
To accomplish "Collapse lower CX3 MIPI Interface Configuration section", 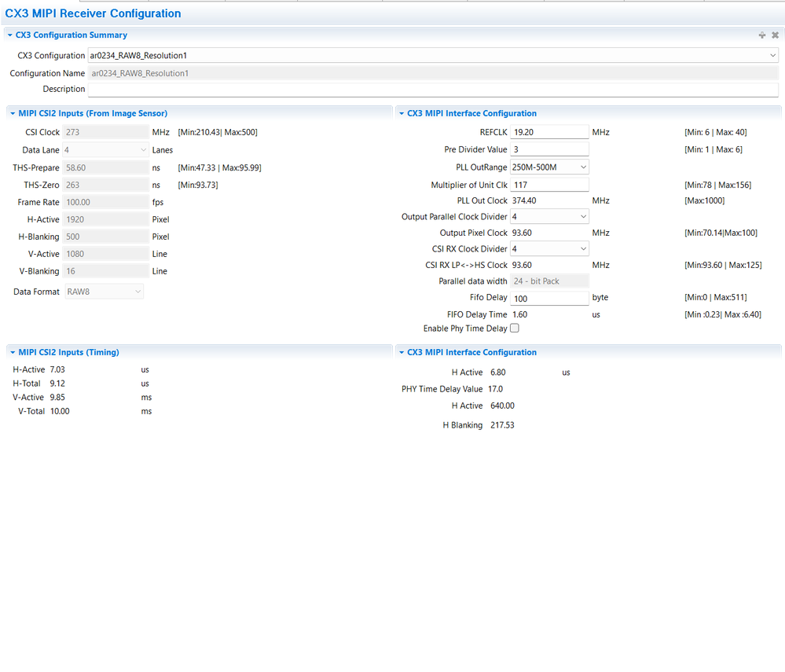I will (401, 353).
